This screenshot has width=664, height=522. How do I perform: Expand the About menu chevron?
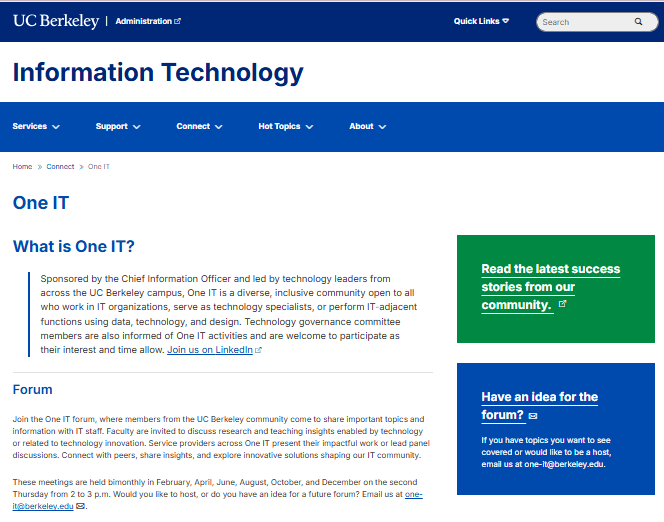[x=382, y=127]
